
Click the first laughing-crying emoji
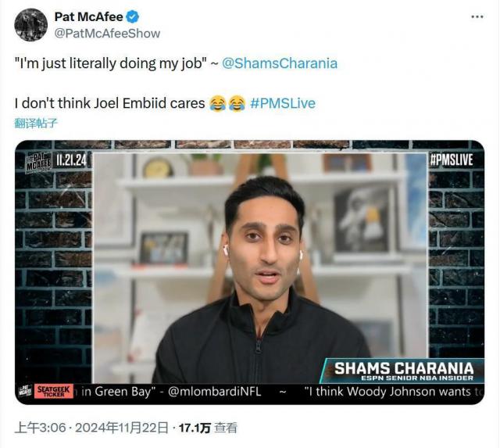pyautogui.click(x=218, y=103)
